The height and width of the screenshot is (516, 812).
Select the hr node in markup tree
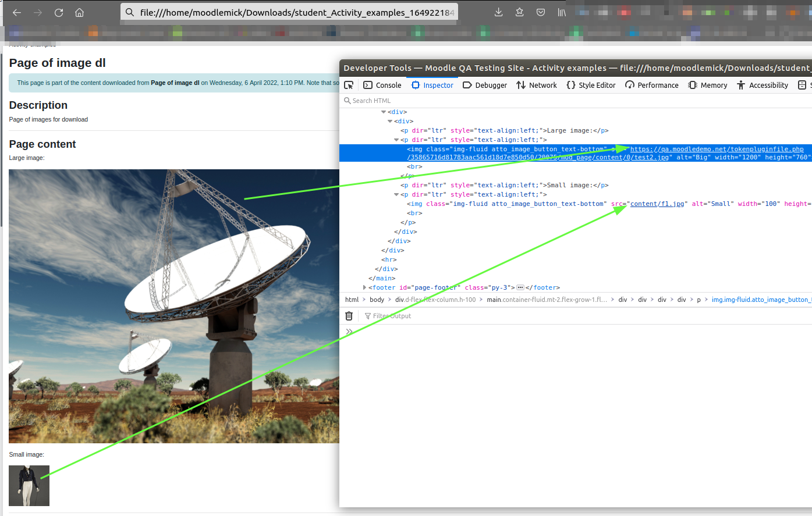coord(389,259)
